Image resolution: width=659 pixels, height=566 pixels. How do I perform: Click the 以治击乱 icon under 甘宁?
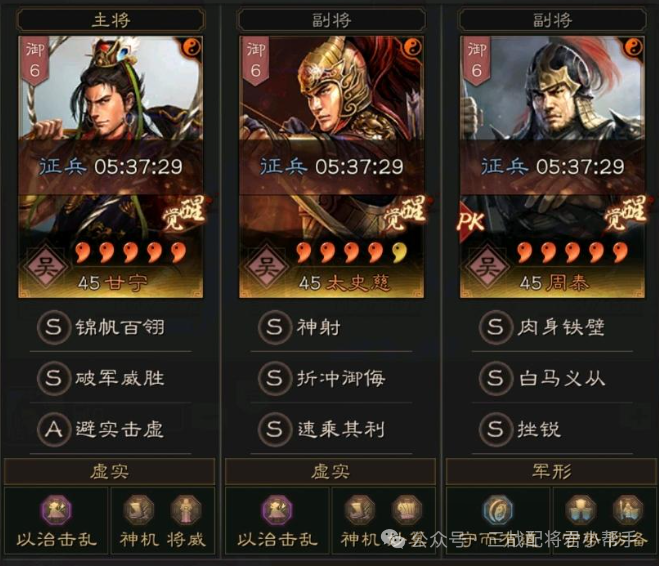point(56,510)
